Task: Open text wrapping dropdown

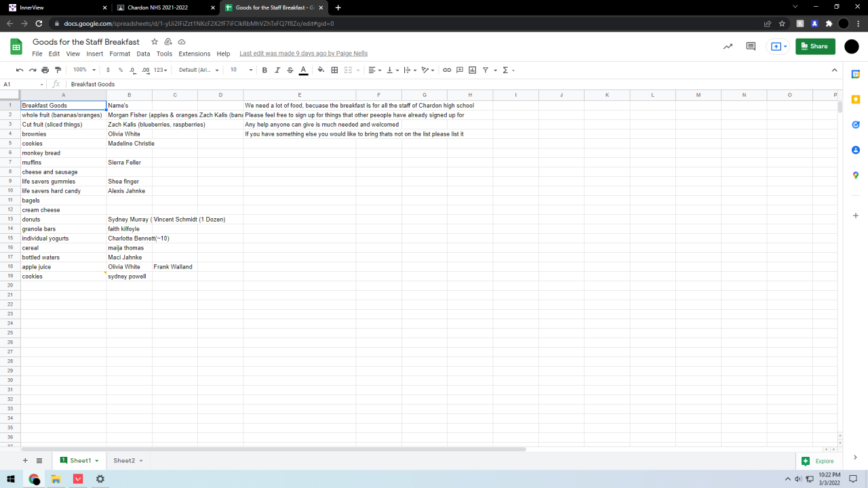Action: point(410,70)
